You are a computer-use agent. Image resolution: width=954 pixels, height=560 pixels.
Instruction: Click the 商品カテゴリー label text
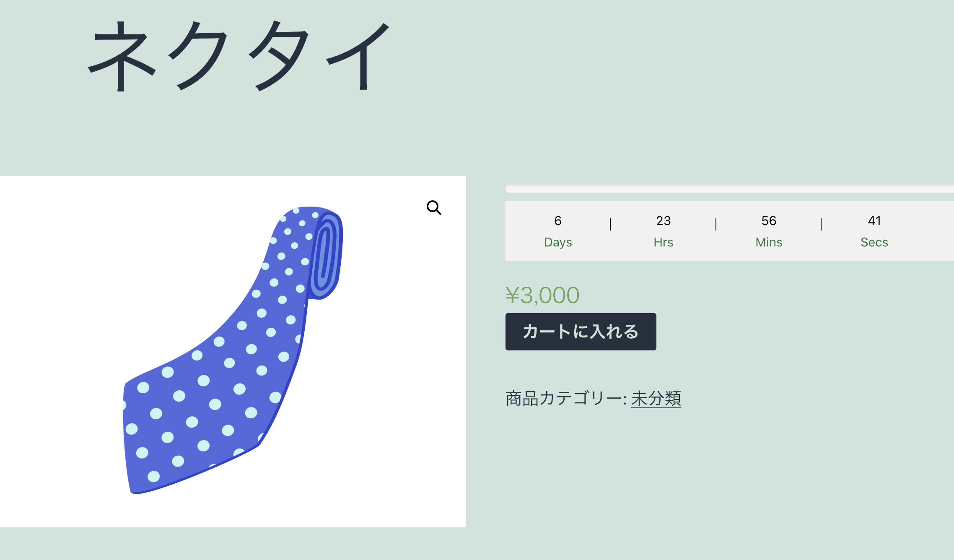point(566,398)
